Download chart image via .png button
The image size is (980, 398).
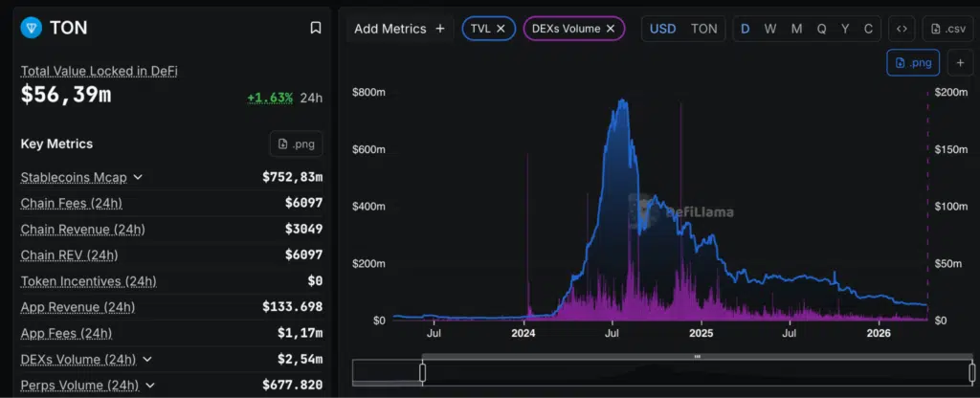point(912,63)
